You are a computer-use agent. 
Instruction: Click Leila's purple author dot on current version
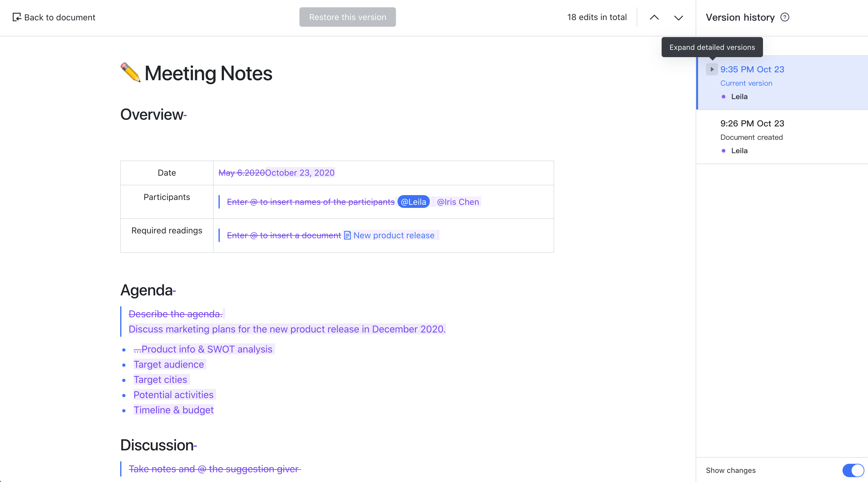[x=723, y=97]
